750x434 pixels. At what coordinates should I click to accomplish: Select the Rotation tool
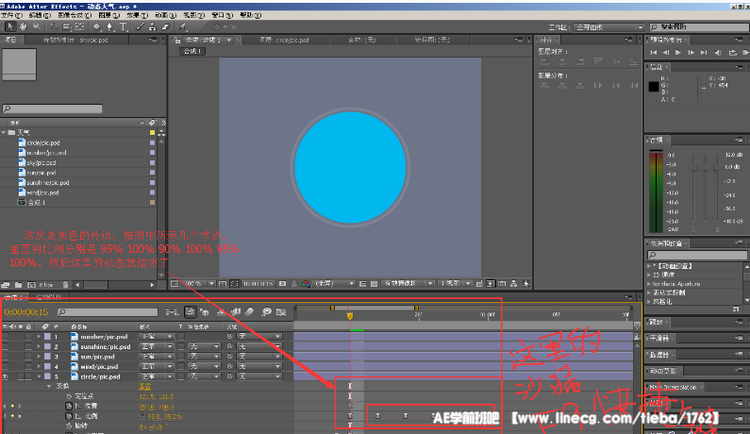pyautogui.click(x=54, y=27)
